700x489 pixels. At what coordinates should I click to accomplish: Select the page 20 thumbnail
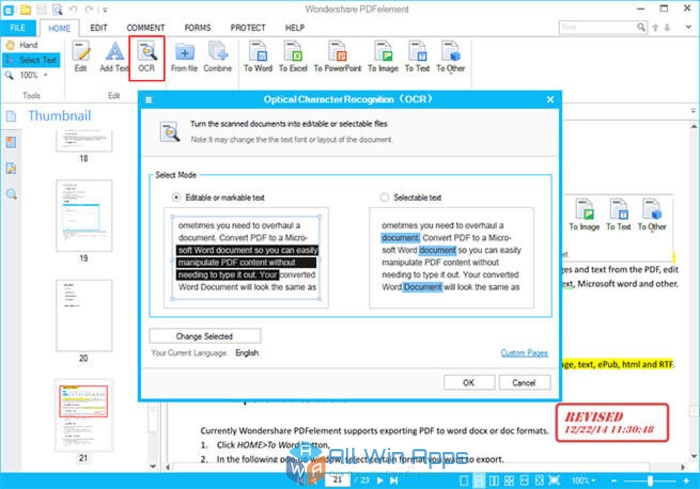84,315
